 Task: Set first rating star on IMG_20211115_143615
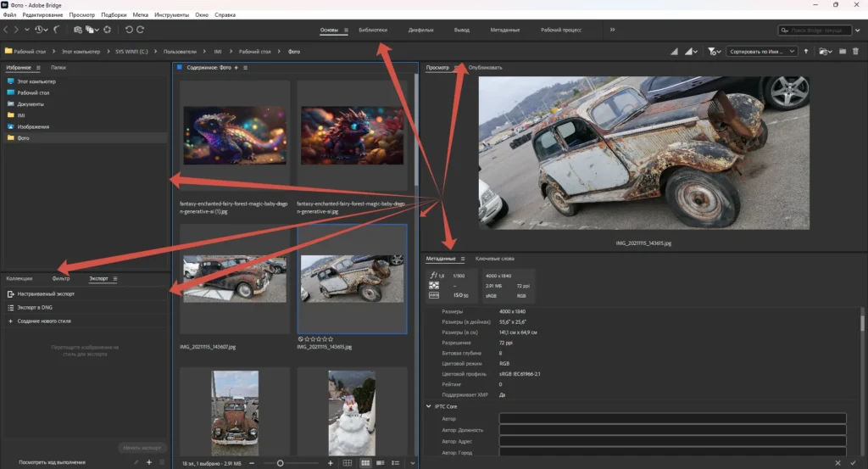[307, 339]
